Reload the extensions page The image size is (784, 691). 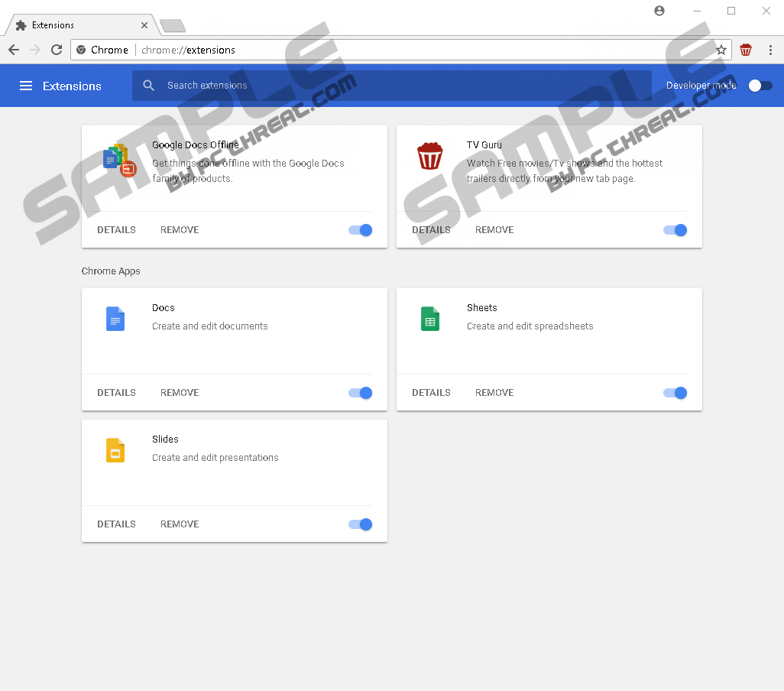[57, 50]
